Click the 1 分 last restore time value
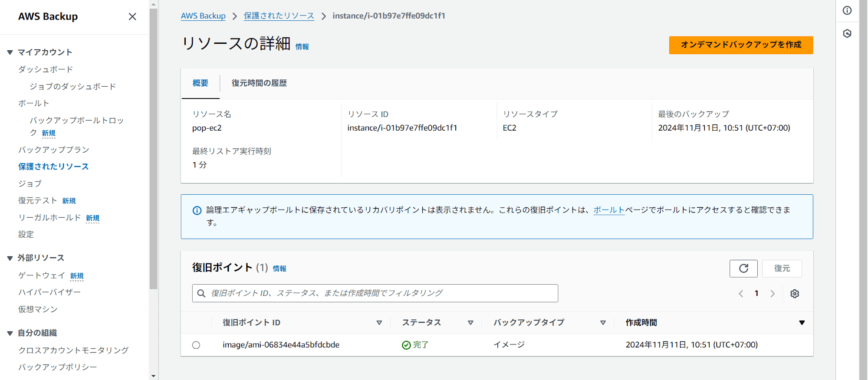This screenshot has height=380, width=868. tap(200, 165)
